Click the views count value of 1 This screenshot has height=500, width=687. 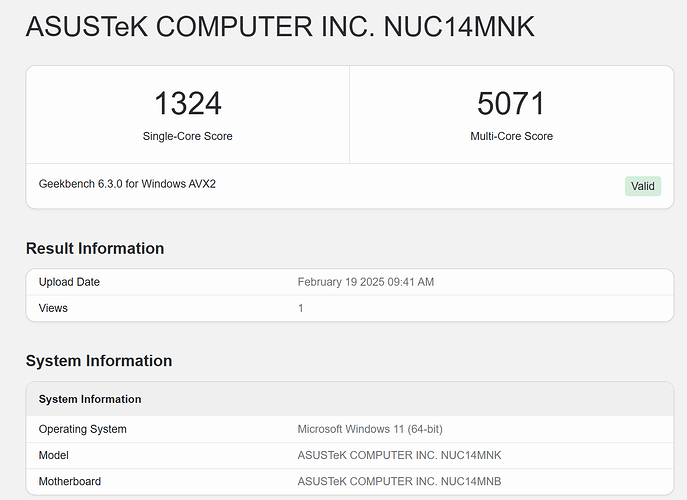(x=300, y=308)
